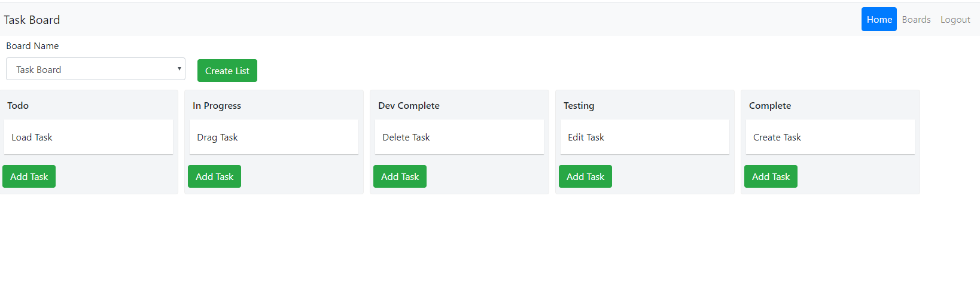Viewport: 980px width, 281px height.
Task: Select the Drag Task card
Action: [x=274, y=137]
